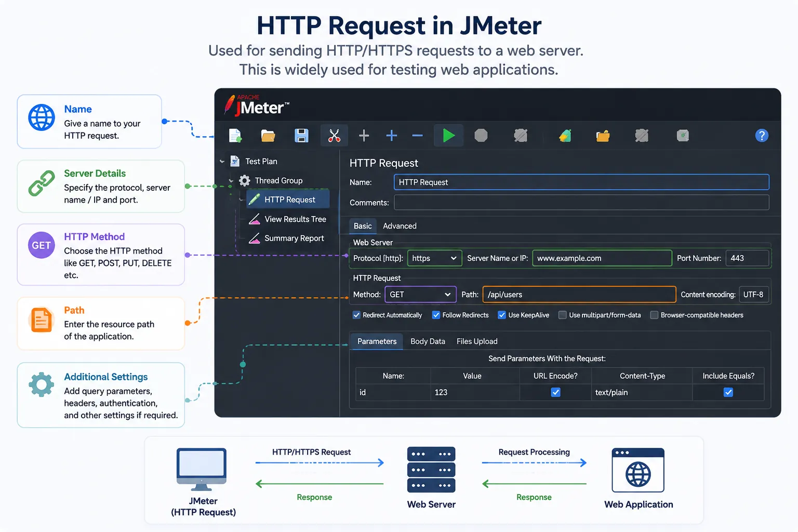Viewport: 798px width, 532px height.
Task: Collapse the Thread Group tree node
Action: point(231,181)
